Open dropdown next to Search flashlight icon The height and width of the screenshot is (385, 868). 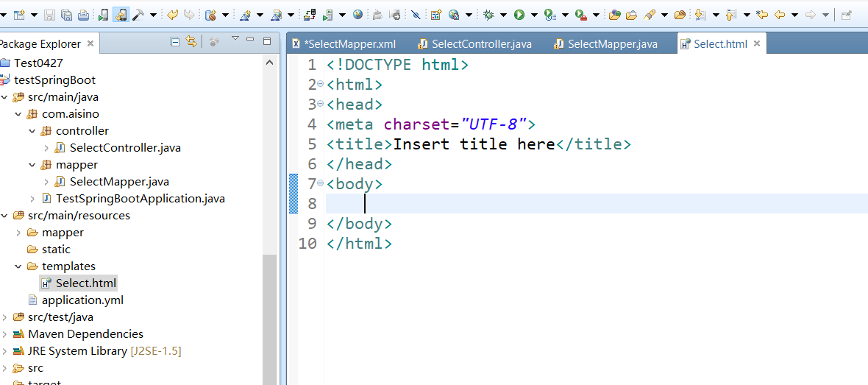[x=664, y=15]
